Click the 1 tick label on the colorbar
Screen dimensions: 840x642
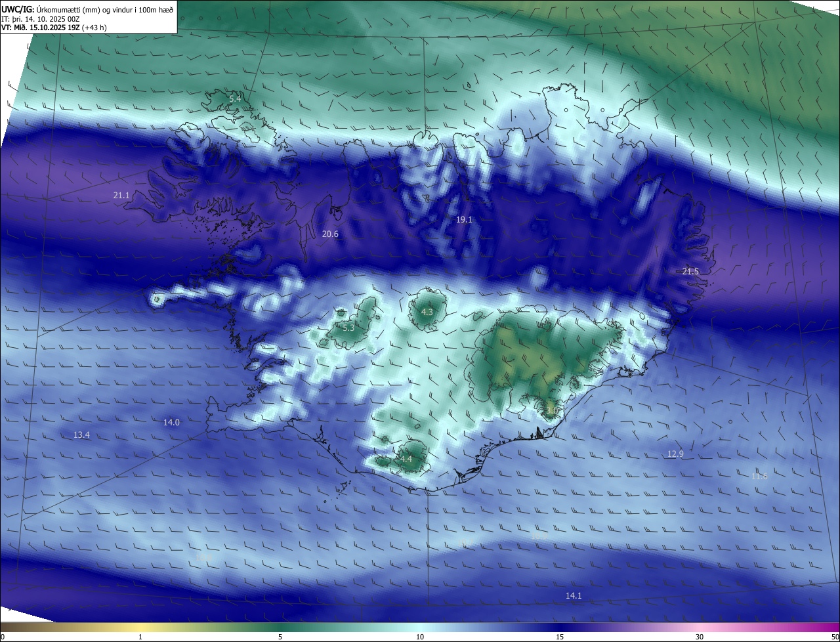140,637
